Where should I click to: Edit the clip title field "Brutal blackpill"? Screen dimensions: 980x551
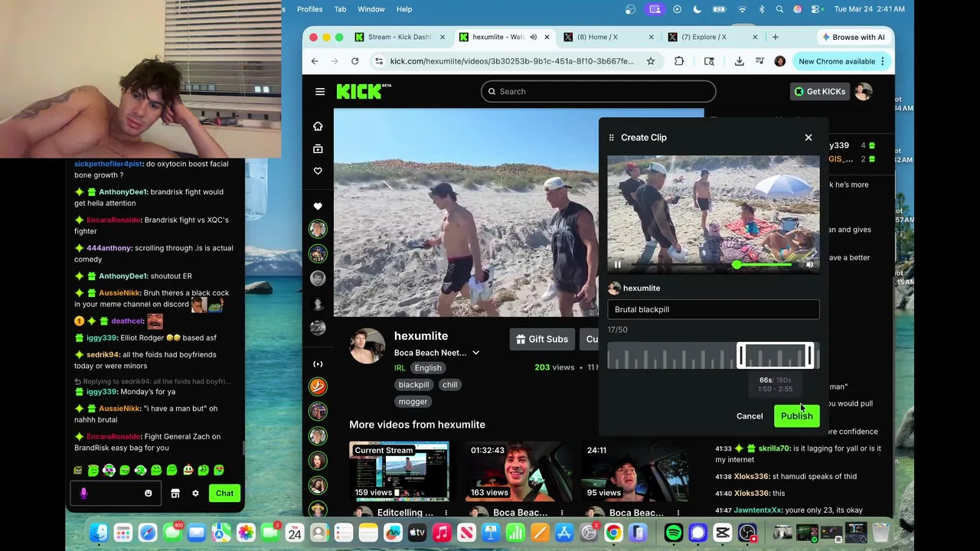(713, 309)
